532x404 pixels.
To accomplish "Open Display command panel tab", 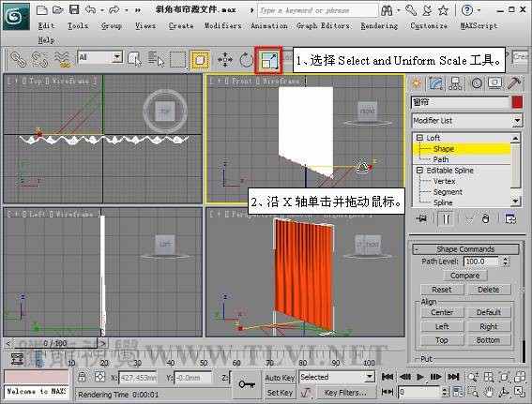I will (495, 83).
